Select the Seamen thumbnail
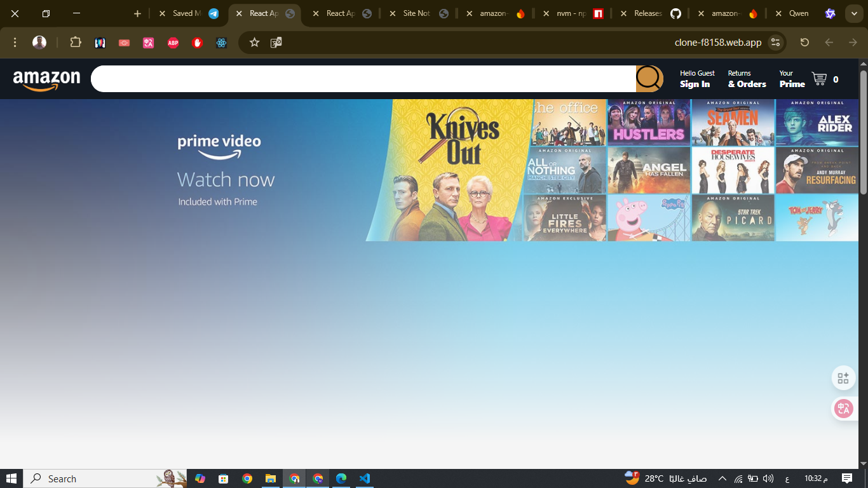This screenshot has height=488, width=868. click(733, 122)
